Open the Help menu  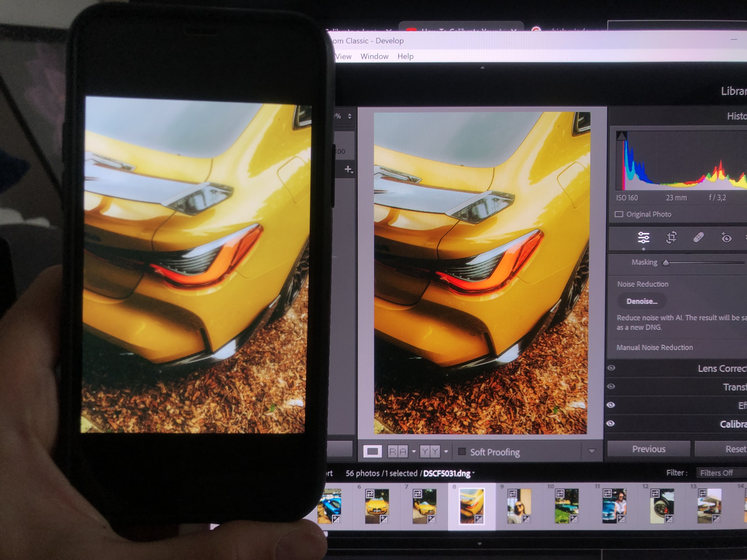[x=405, y=56]
